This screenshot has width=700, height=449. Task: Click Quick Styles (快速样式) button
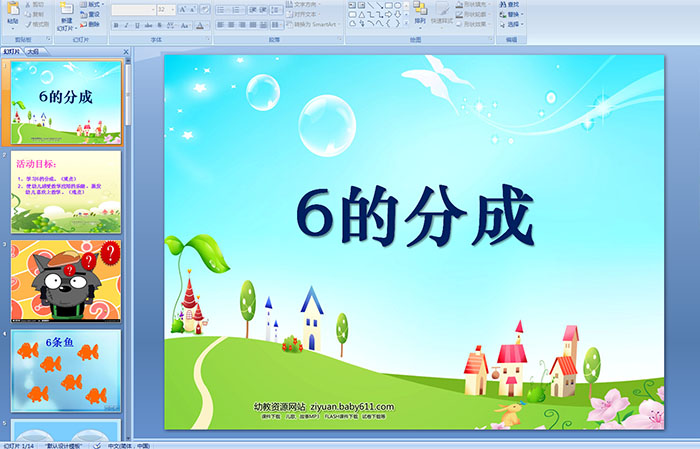pyautogui.click(x=442, y=14)
